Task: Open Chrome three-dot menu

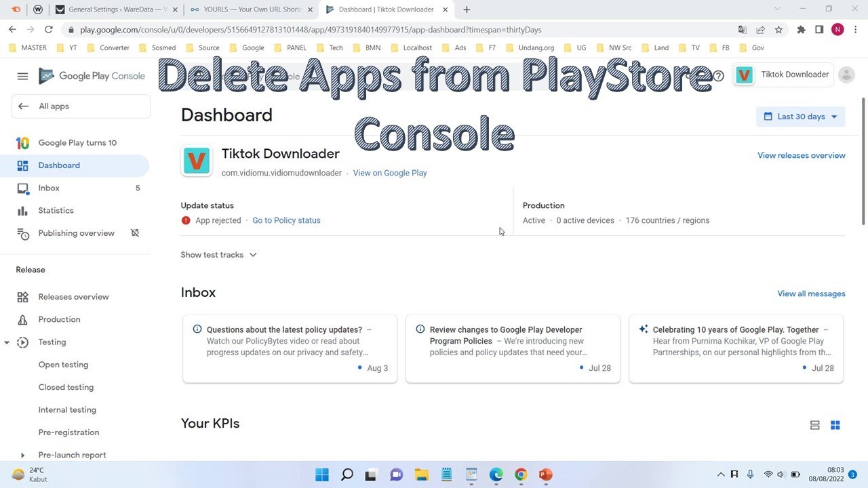Action: [855, 30]
